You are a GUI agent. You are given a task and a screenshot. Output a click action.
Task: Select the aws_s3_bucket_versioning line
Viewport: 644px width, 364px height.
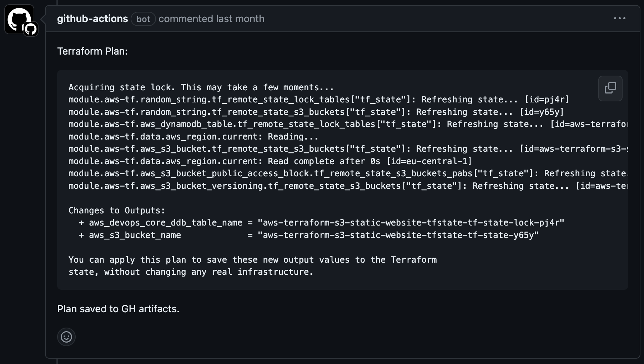(348, 186)
